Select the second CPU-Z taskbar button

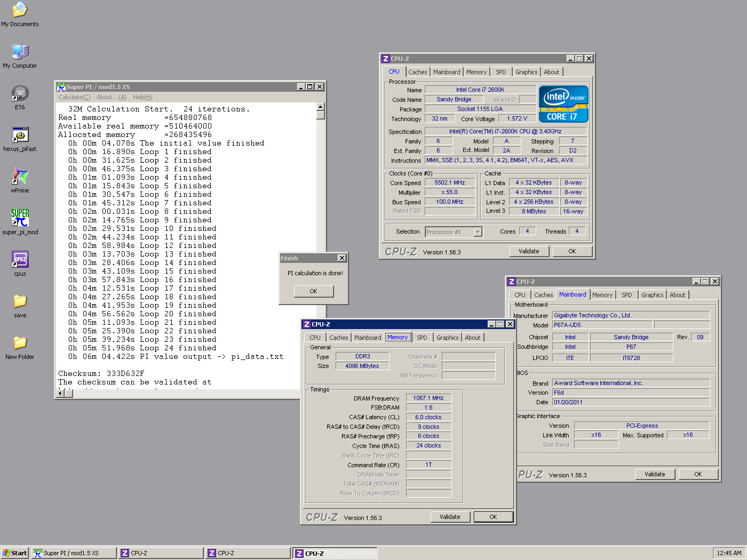(248, 553)
